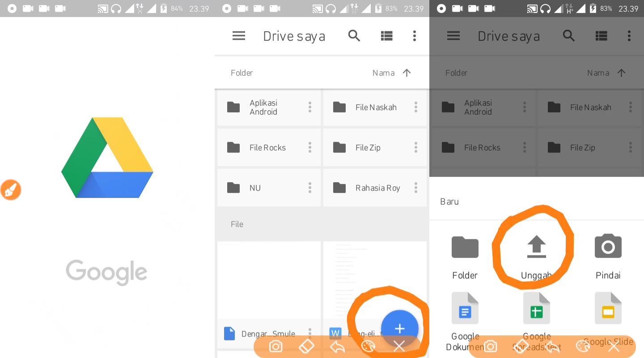
Task: Show more options for File Zip, middle screen
Action: (x=416, y=147)
